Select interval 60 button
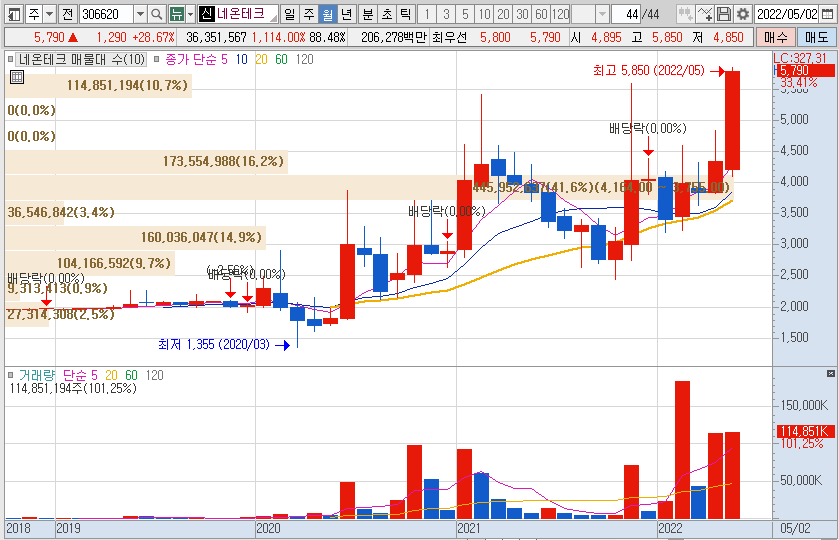Image resolution: width=839 pixels, height=540 pixels. point(541,14)
